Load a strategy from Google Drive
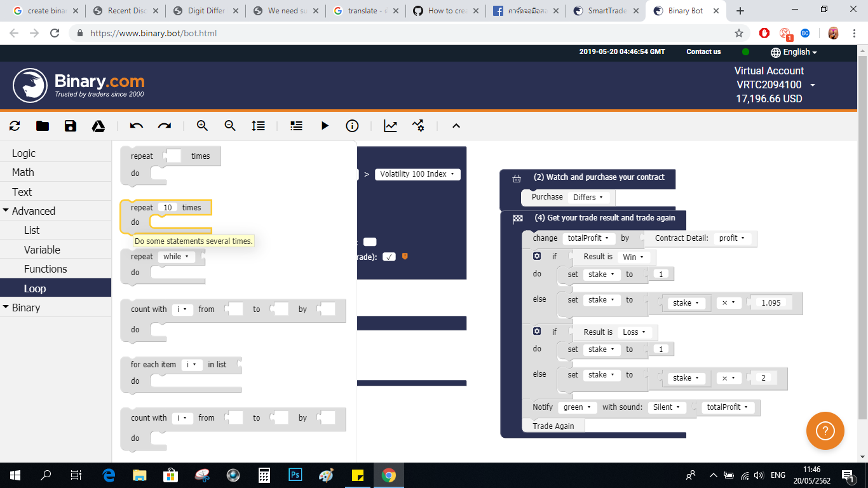The width and height of the screenshot is (868, 488). (x=98, y=125)
